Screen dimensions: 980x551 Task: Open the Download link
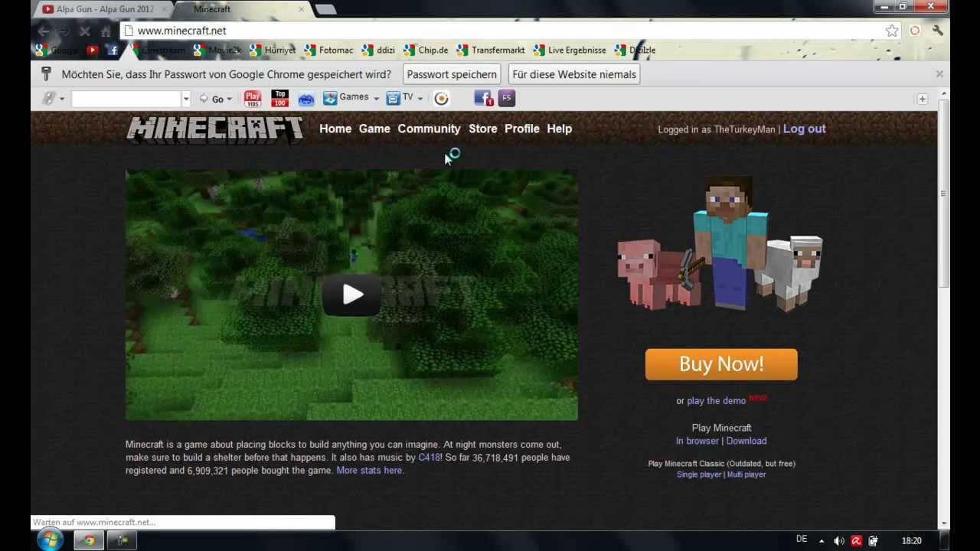(x=746, y=441)
